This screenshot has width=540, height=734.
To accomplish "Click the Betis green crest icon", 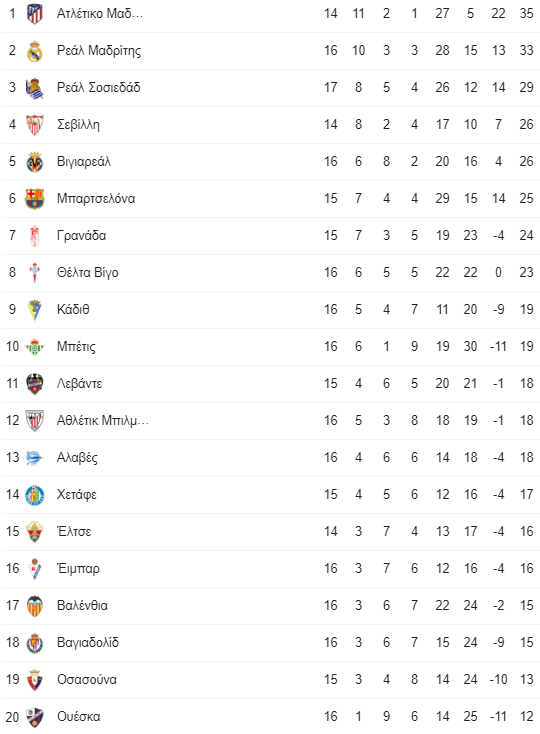I will (x=35, y=346).
